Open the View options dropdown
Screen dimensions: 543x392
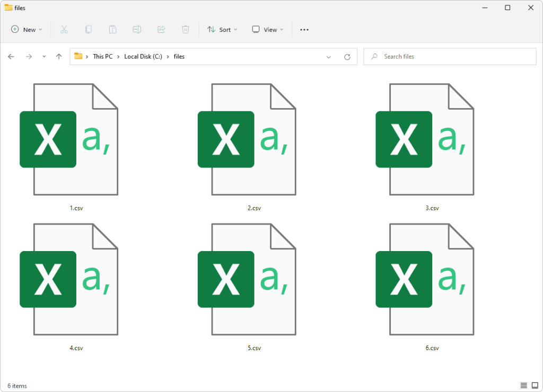267,29
